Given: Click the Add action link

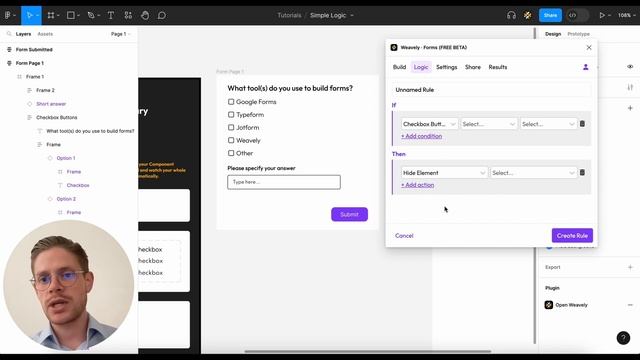Looking at the screenshot, I should (x=418, y=185).
